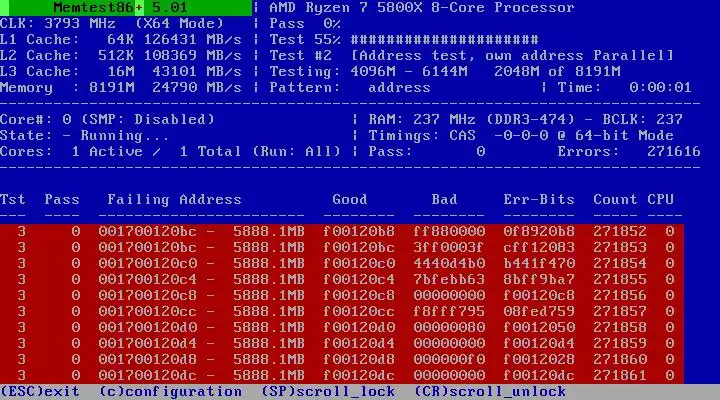Click the Memtest86+ 5.01 title banner
Screen dimensions: 720x400
[126, 7]
